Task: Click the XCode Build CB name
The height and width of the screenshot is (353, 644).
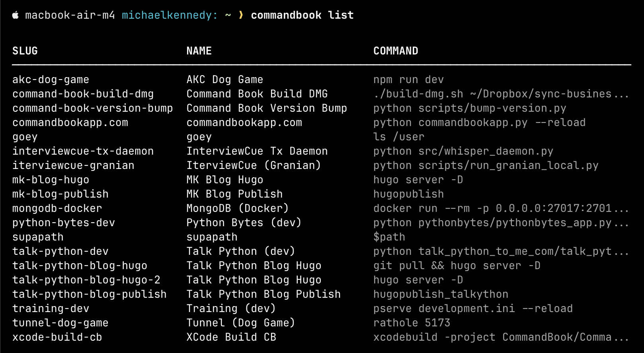Action: point(231,337)
